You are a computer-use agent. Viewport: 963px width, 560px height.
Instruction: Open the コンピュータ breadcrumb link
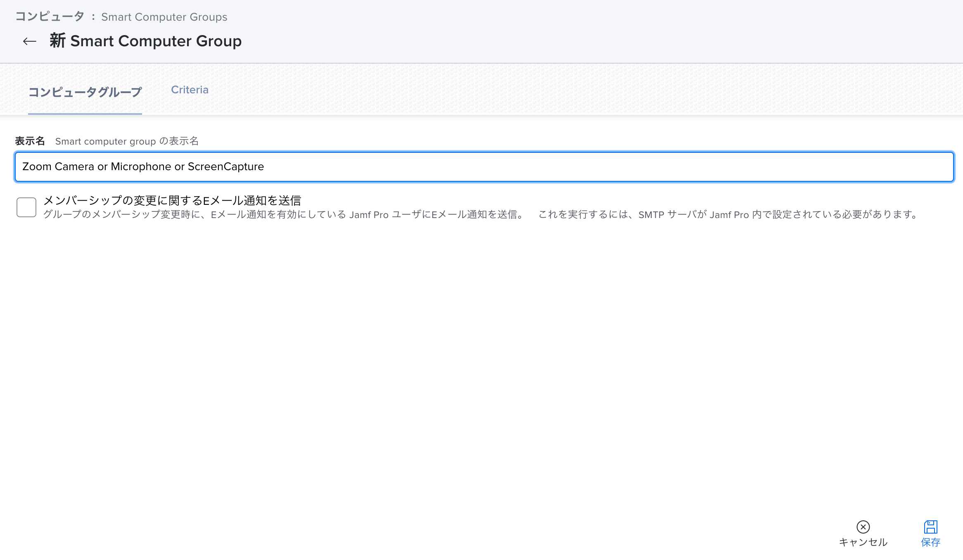tap(50, 17)
